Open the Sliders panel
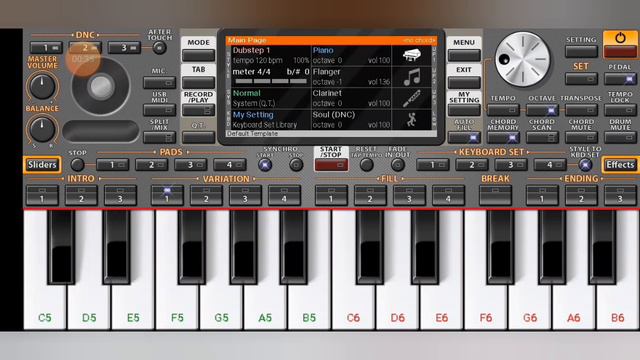Viewport: 640px width, 360px height. tap(42, 165)
